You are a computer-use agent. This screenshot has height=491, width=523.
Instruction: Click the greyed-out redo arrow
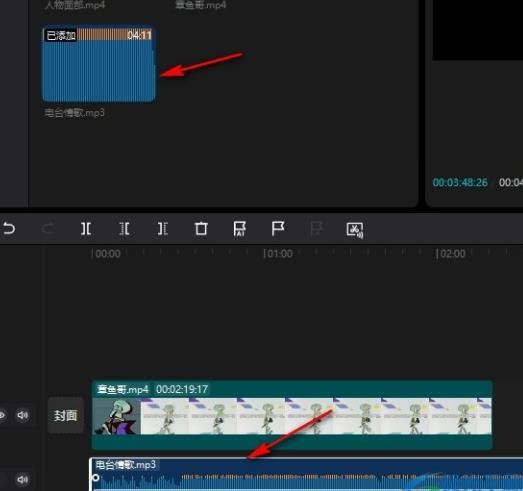(48, 229)
